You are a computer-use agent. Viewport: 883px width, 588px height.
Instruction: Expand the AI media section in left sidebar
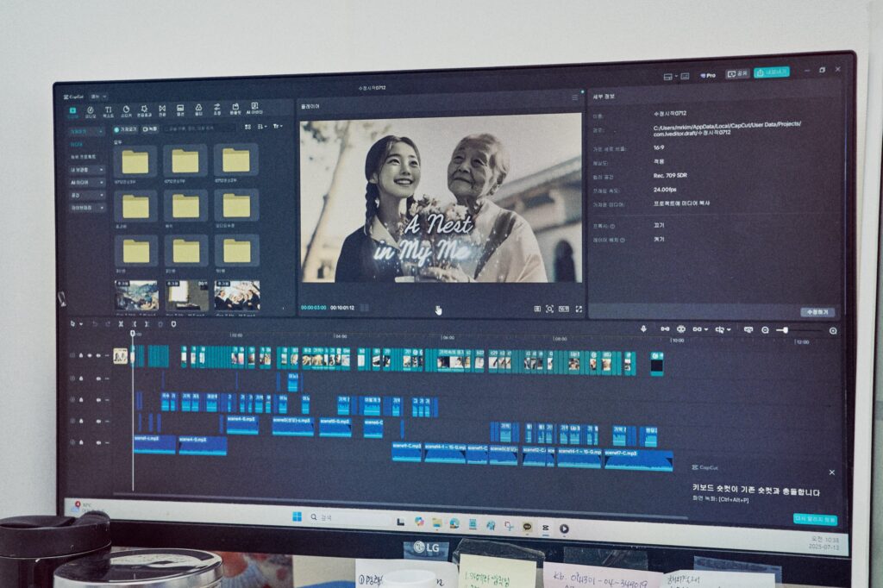tap(87, 183)
